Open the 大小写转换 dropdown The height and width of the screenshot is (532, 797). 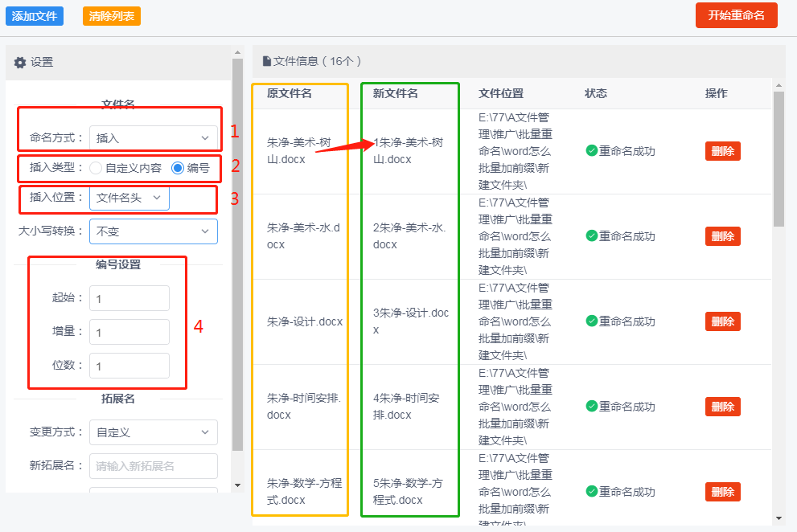pyautogui.click(x=153, y=231)
